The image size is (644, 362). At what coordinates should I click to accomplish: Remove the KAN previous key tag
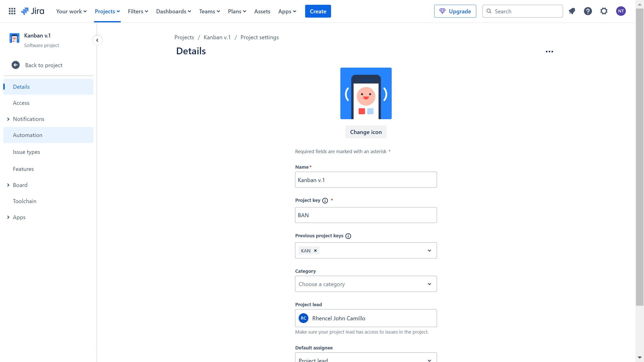coord(315,251)
